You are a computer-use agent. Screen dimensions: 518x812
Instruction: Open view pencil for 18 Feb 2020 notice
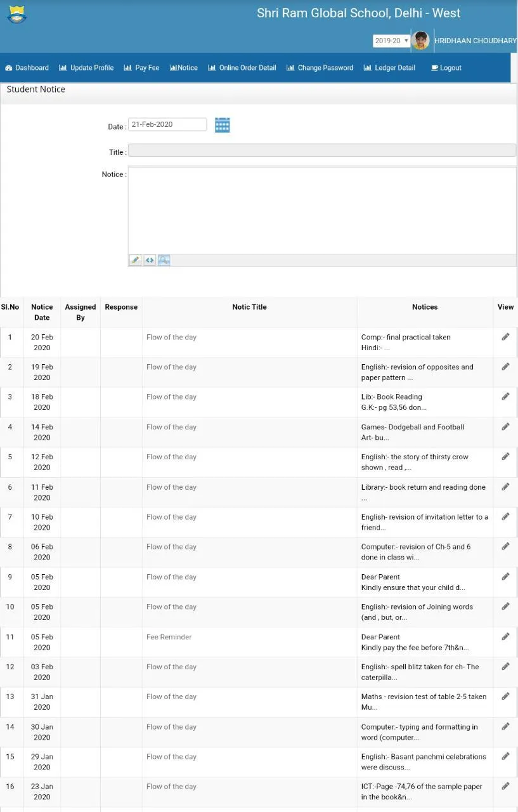pyautogui.click(x=505, y=396)
